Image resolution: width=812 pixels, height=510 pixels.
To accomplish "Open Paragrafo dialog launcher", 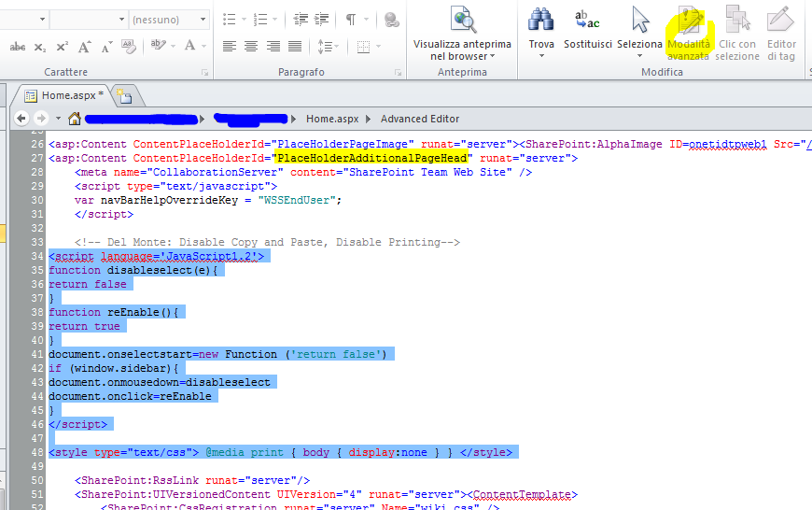I will pos(398,73).
